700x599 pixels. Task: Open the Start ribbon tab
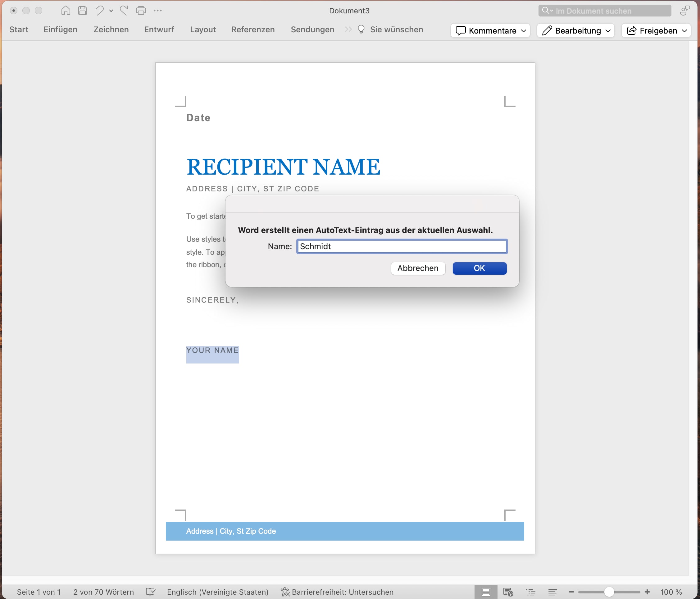19,30
